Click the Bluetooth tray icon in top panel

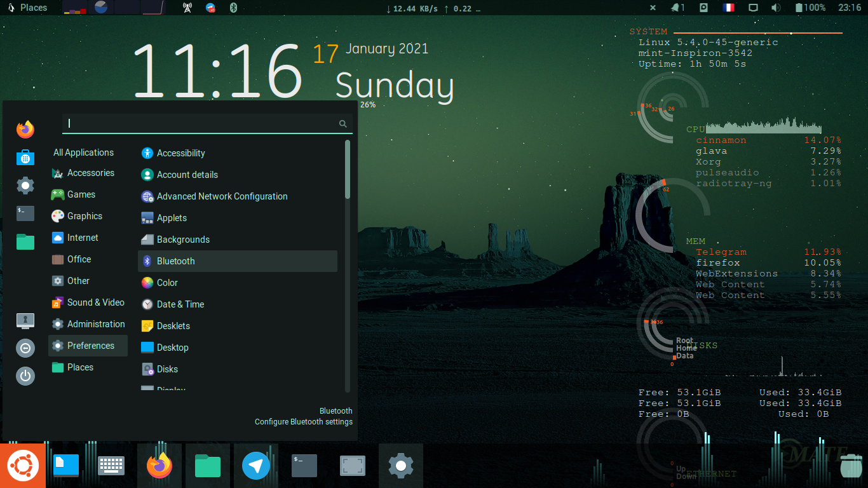[x=233, y=8]
